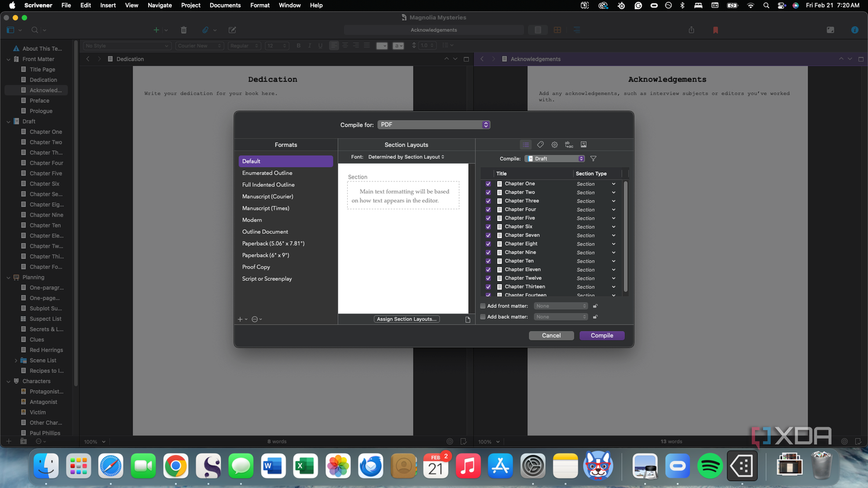Click the green add document plus icon
The image size is (868, 488).
(156, 30)
